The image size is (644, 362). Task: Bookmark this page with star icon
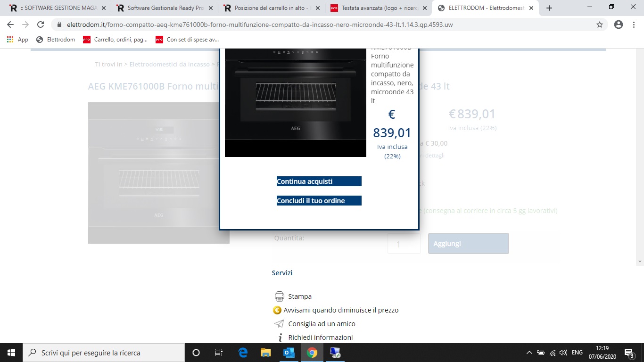pos(600,25)
